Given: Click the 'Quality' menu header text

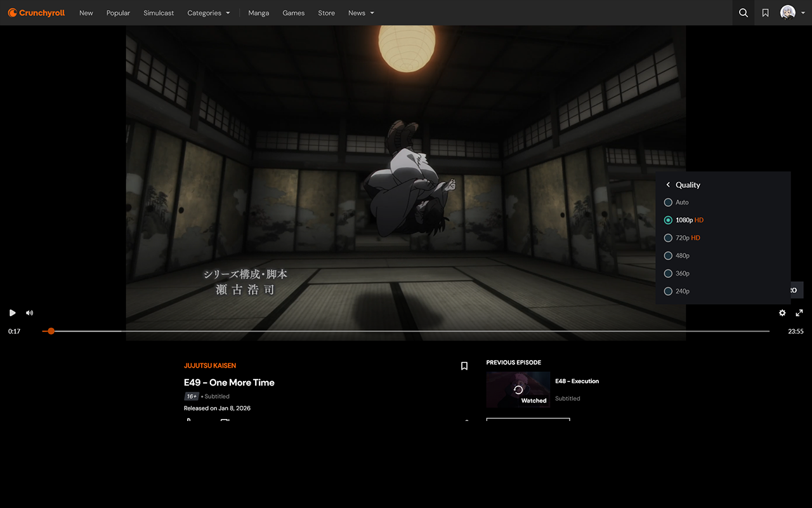Looking at the screenshot, I should pos(688,185).
